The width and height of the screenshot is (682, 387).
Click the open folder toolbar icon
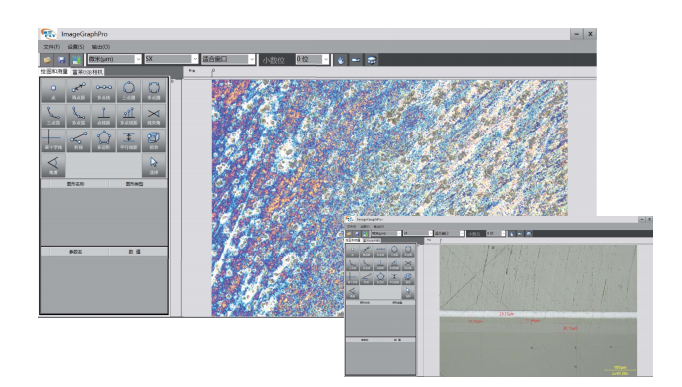pos(47,60)
